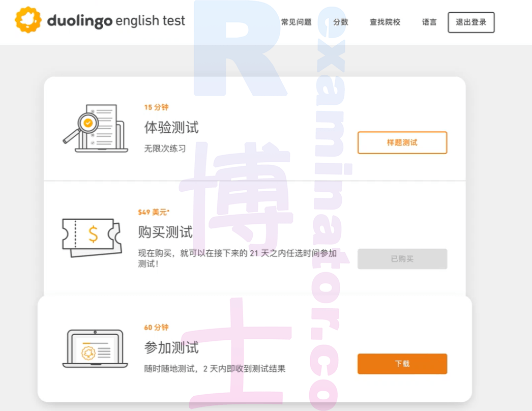Click the $49 美元 price label
The image size is (532, 411).
(x=154, y=212)
